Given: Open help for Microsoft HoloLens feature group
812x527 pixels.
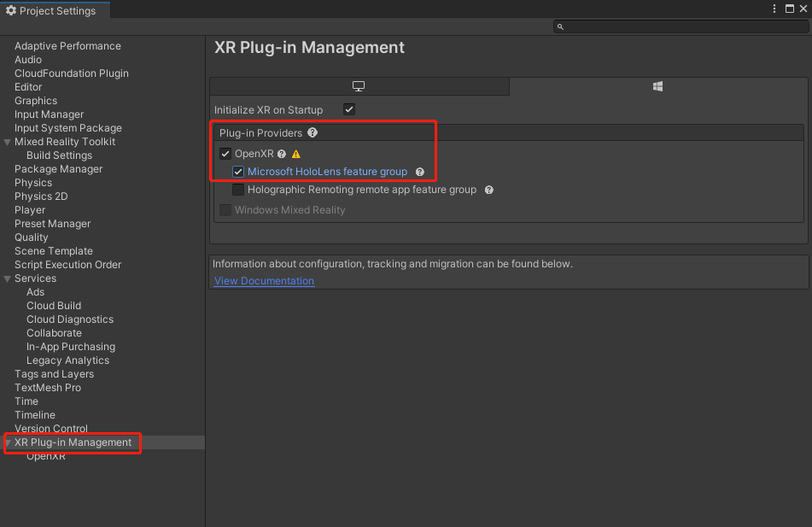Looking at the screenshot, I should click(420, 172).
